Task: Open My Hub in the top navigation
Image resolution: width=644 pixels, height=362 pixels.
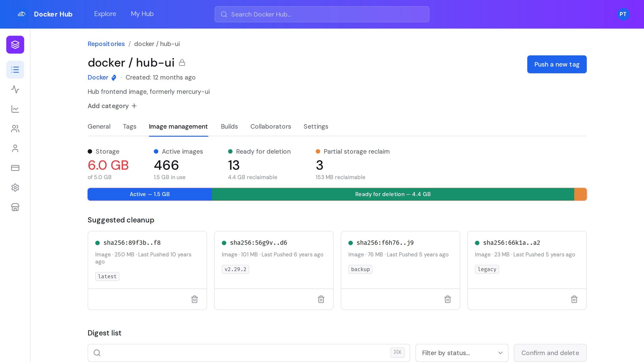Action: click(142, 14)
